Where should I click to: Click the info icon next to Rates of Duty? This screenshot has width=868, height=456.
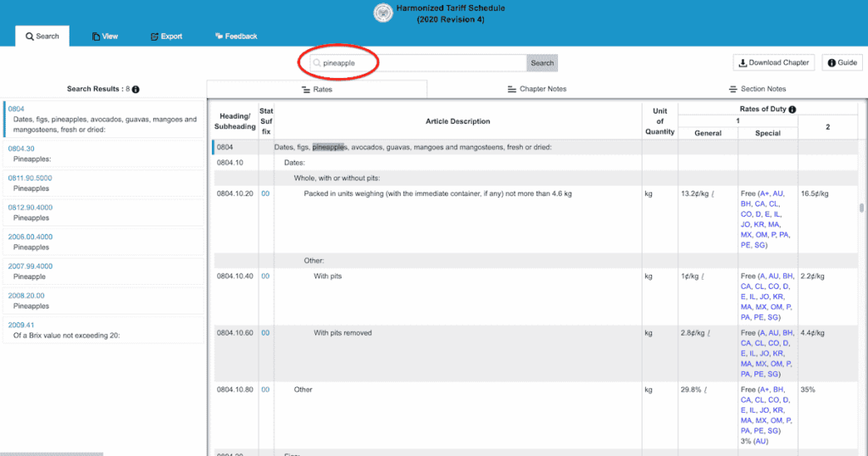(793, 109)
